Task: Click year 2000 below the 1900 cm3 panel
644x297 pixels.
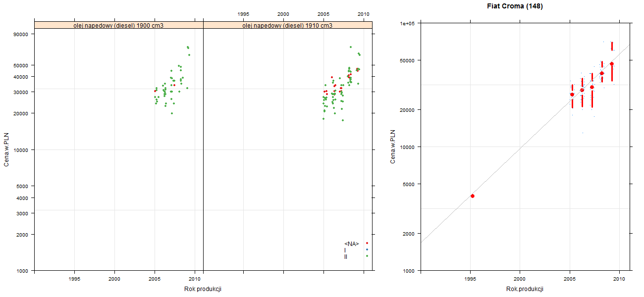Action: click(x=114, y=279)
